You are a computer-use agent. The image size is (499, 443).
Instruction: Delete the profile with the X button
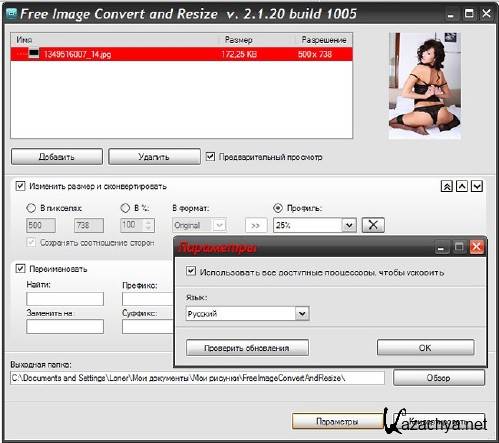[373, 225]
